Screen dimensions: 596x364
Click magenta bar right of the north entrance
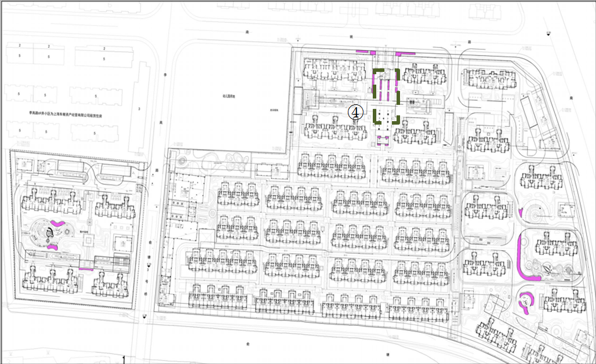[x=405, y=53]
